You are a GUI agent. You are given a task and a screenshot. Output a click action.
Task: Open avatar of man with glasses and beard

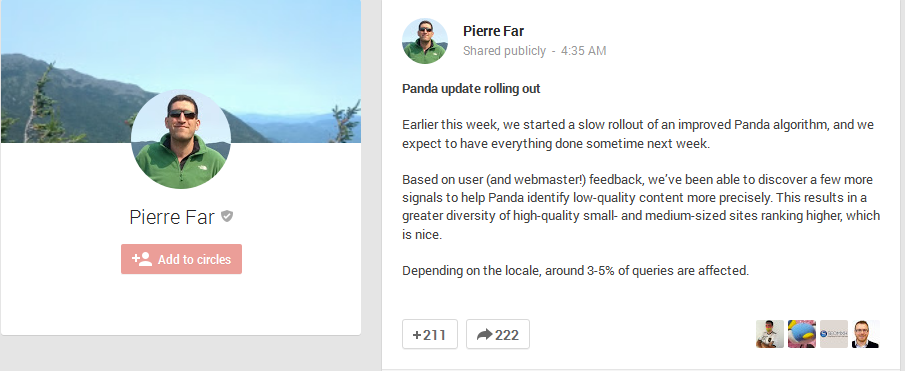[866, 334]
